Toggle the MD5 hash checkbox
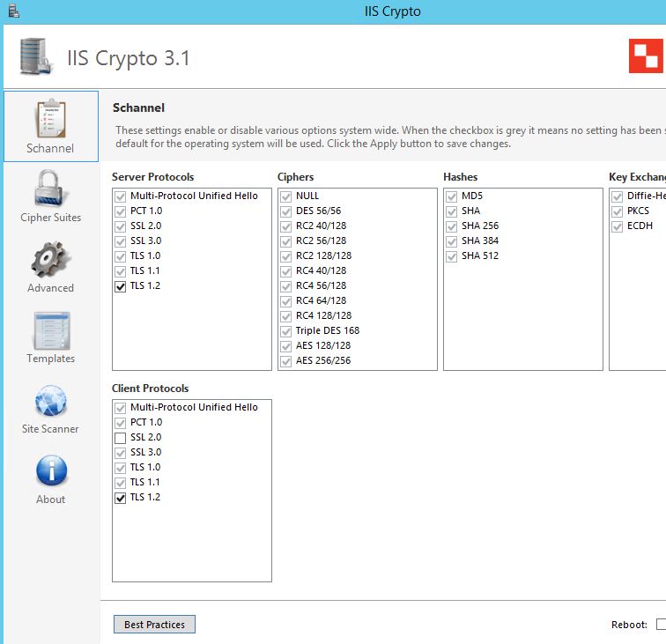Image resolution: width=666 pixels, height=644 pixels. coord(452,196)
